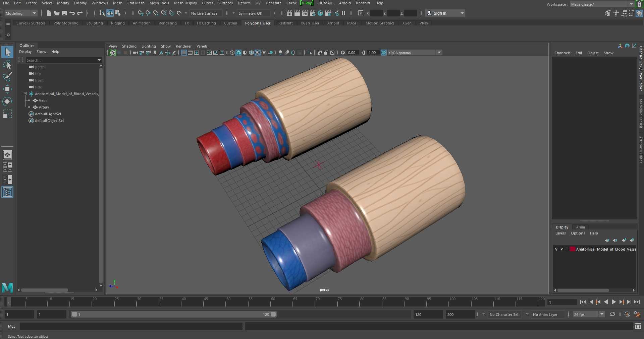The width and height of the screenshot is (644, 339).
Task: Click the playback range slider bar
Action: tap(173, 314)
